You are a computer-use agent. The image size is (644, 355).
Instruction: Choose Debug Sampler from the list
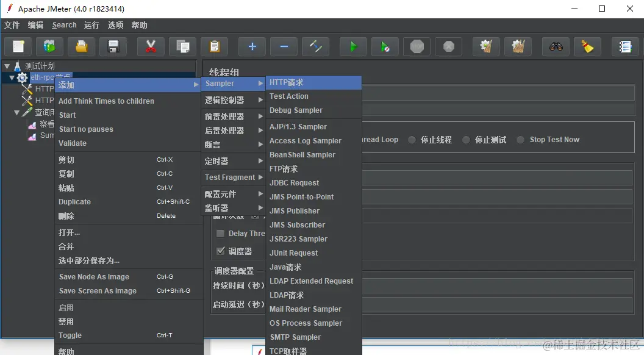tap(314, 110)
